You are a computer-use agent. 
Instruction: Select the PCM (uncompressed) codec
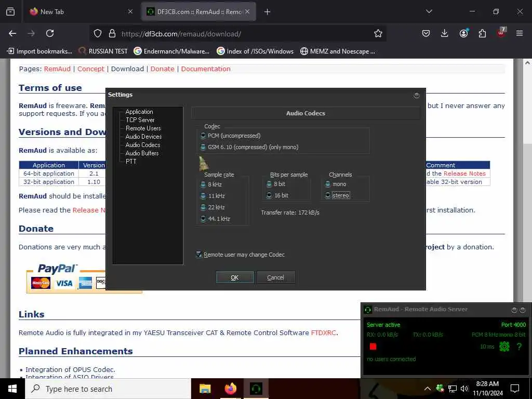231,136
